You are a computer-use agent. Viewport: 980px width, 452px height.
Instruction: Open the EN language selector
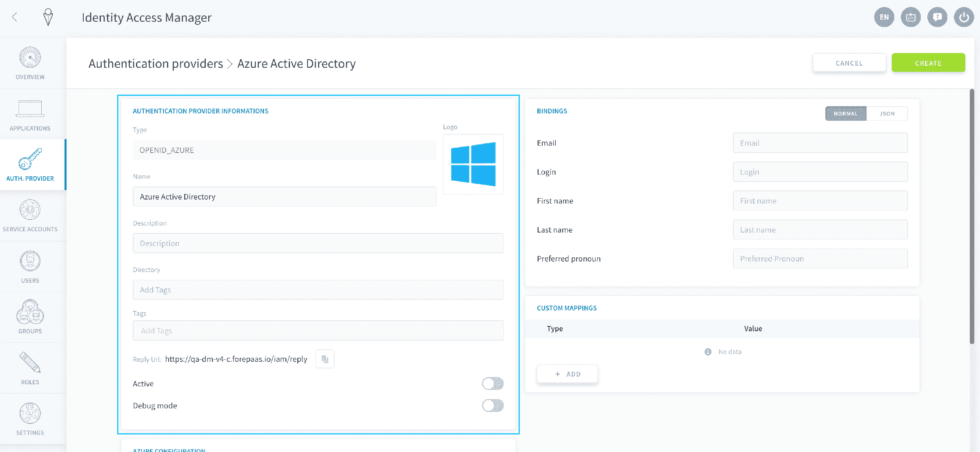884,17
